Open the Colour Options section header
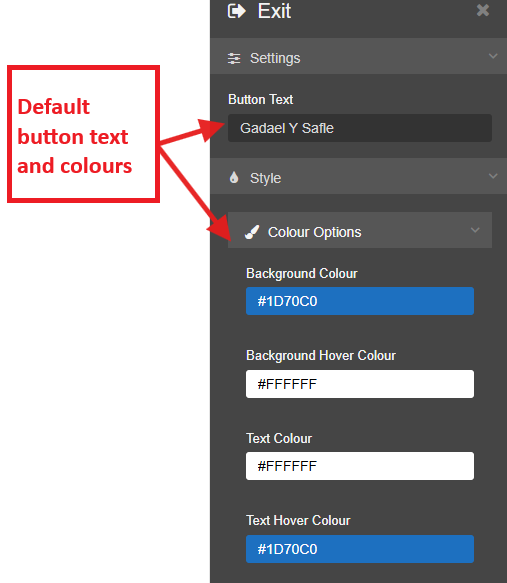 tap(360, 230)
